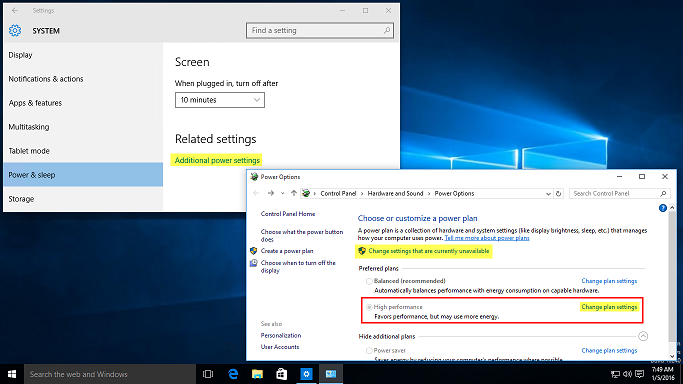Change plan settings for Power saver
The height and width of the screenshot is (384, 683).
click(x=609, y=350)
